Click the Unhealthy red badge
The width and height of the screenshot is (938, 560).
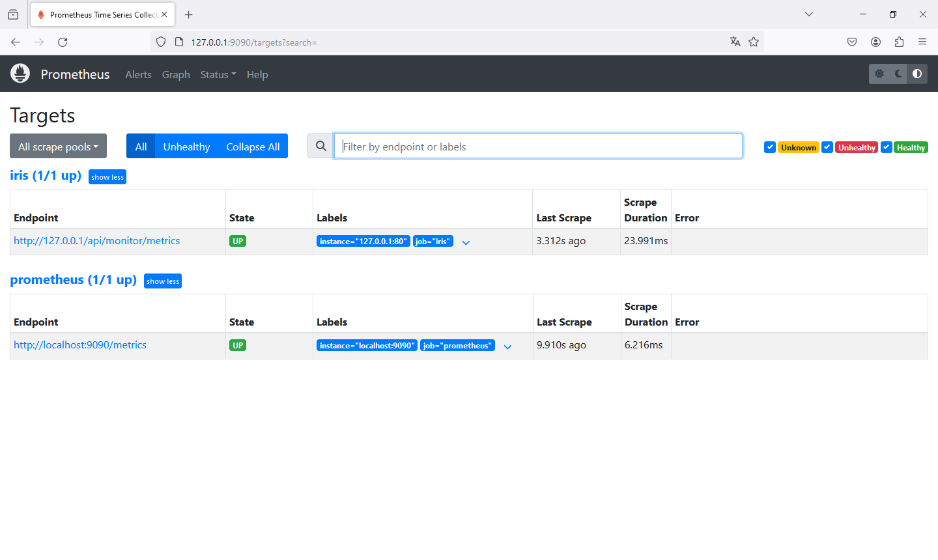tap(857, 148)
